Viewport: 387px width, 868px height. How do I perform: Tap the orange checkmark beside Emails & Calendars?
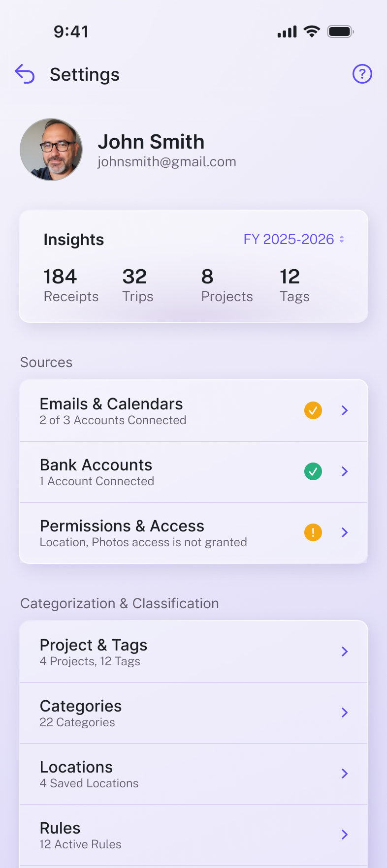(x=313, y=410)
